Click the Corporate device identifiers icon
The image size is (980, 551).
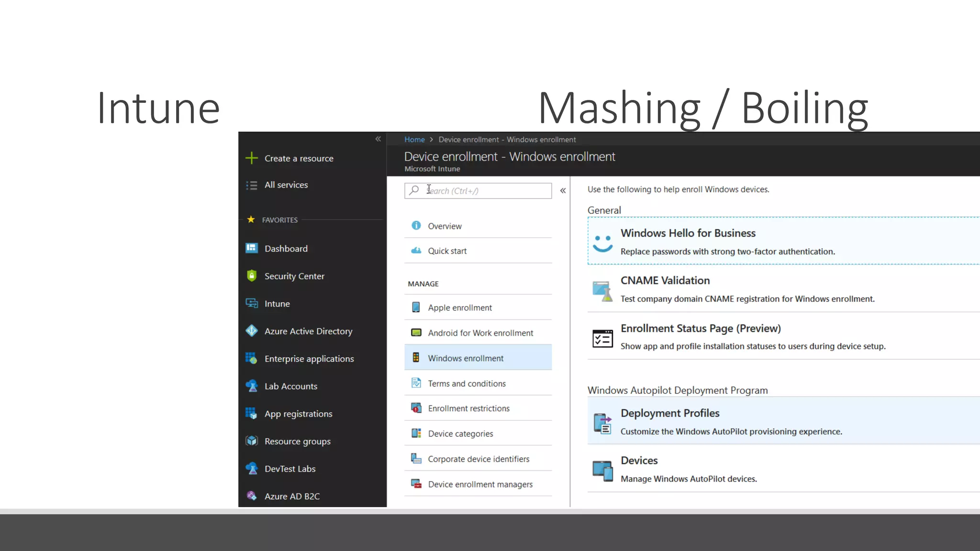coord(416,459)
